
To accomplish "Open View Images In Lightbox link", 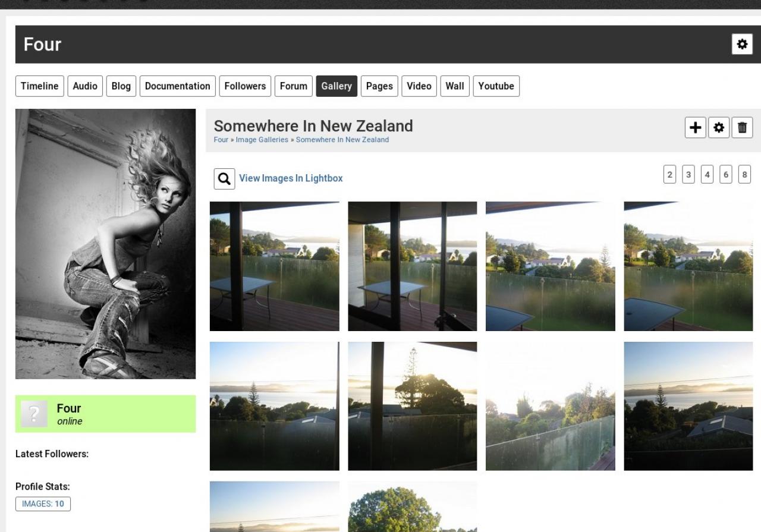I will pos(291,178).
